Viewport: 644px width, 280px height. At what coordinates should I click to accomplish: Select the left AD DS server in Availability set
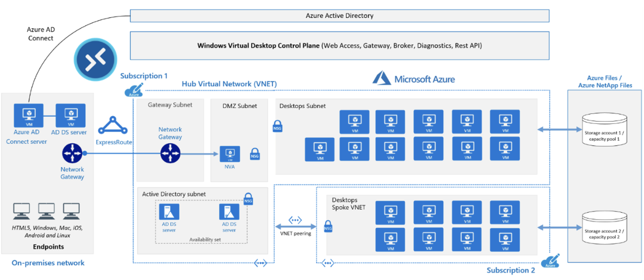point(168,213)
